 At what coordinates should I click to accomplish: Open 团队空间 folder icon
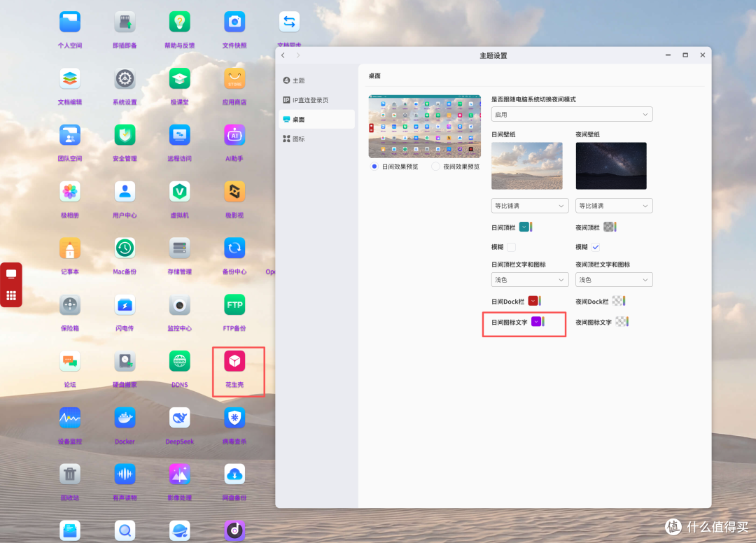[70, 135]
